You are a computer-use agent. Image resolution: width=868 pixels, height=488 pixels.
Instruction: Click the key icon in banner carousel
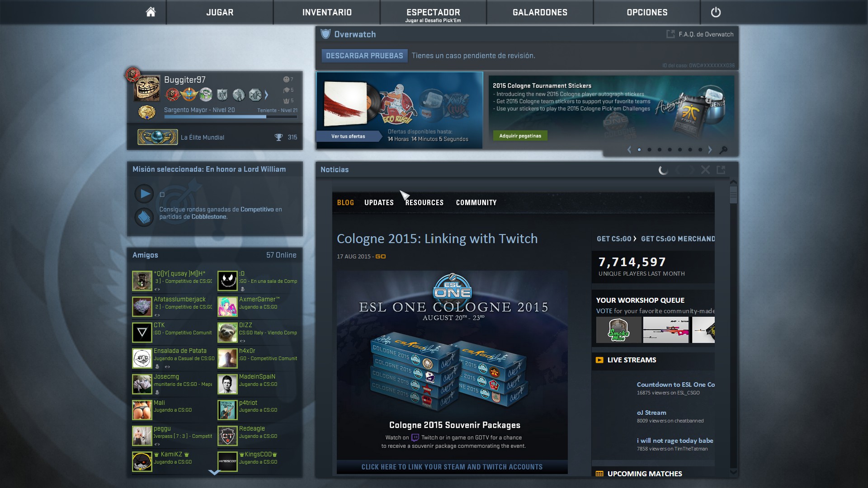click(723, 150)
